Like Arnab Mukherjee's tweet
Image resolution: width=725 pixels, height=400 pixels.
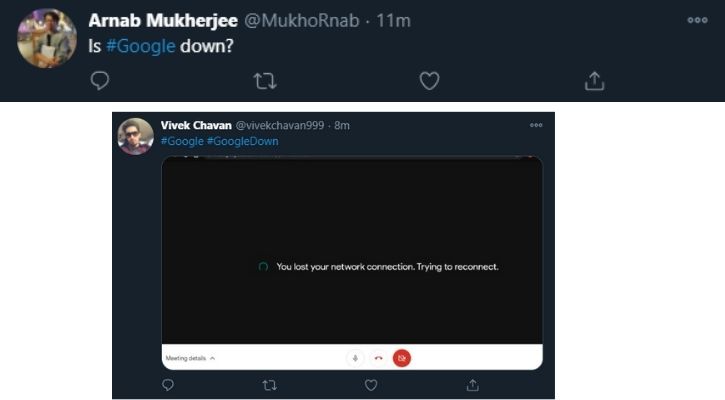tap(429, 80)
